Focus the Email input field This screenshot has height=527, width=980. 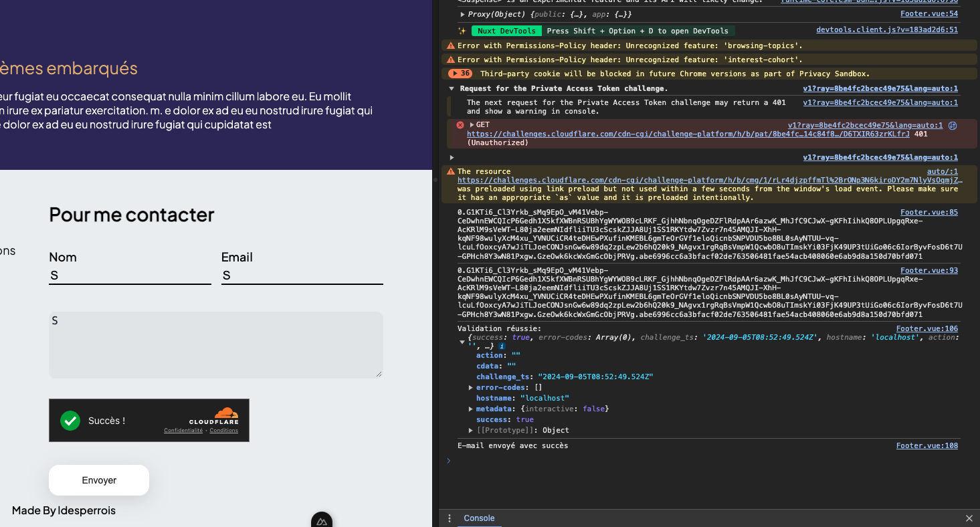[302, 276]
